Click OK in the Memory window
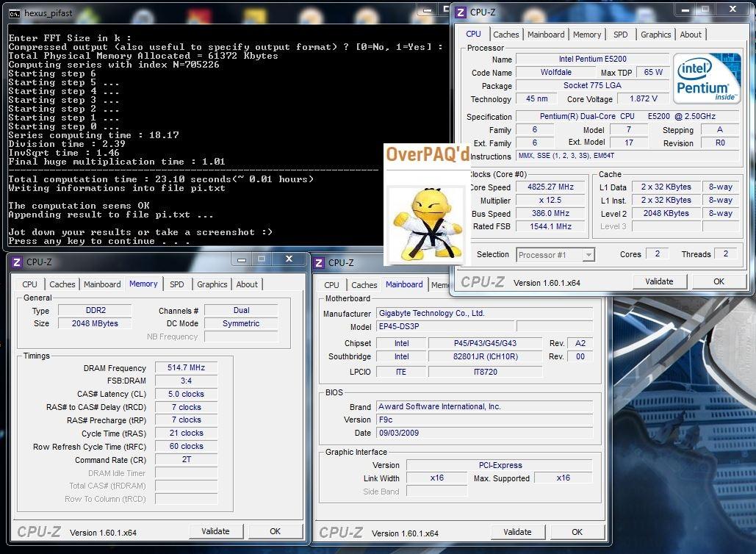This screenshot has width=756, height=554. 275,531
